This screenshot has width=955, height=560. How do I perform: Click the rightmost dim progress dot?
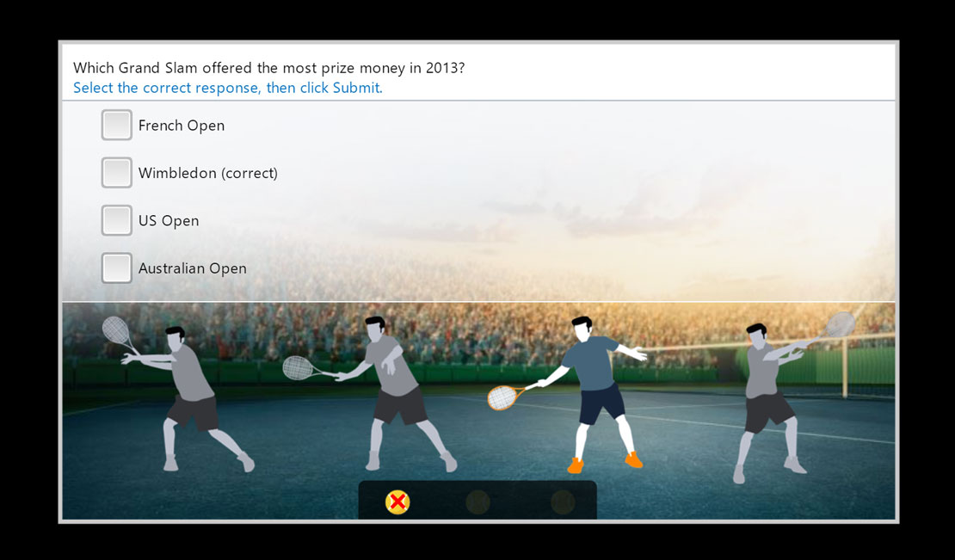point(563,502)
